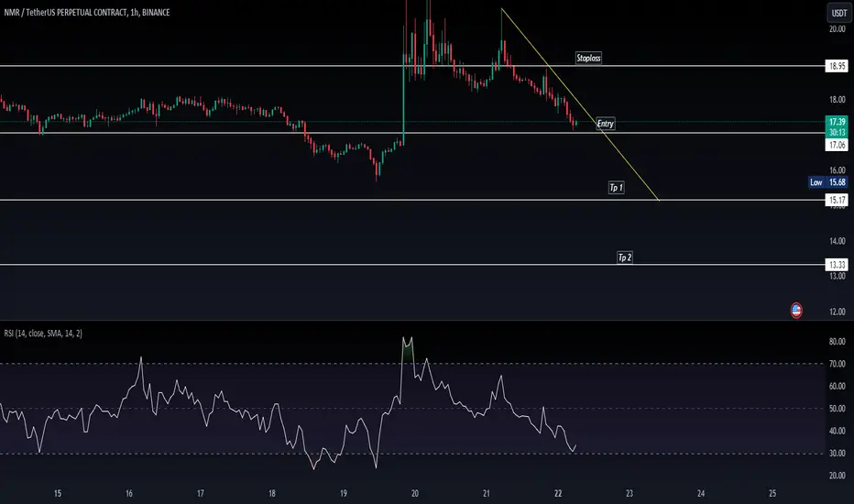Click the 30:13 candle countdown label
This screenshot has height=504, width=854.
[837, 132]
